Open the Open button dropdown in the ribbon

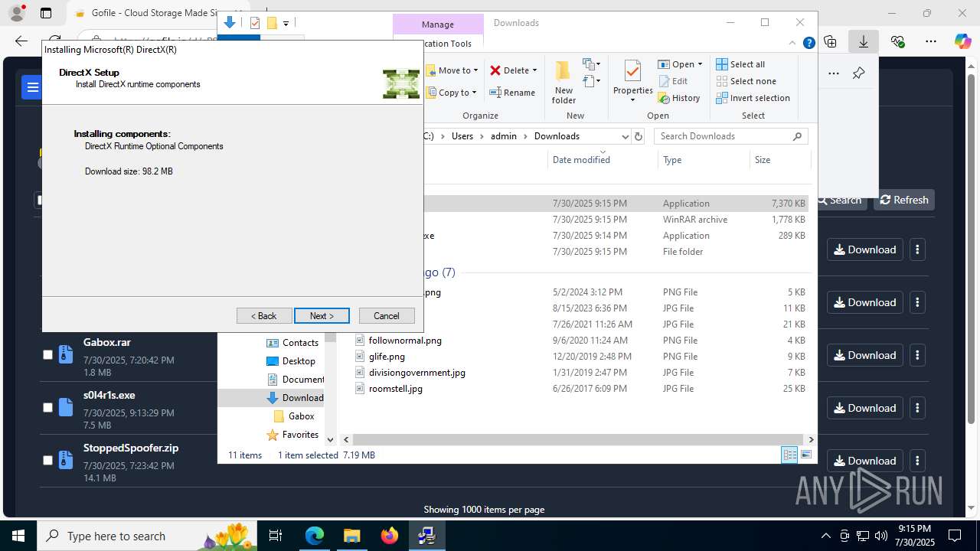click(x=700, y=64)
